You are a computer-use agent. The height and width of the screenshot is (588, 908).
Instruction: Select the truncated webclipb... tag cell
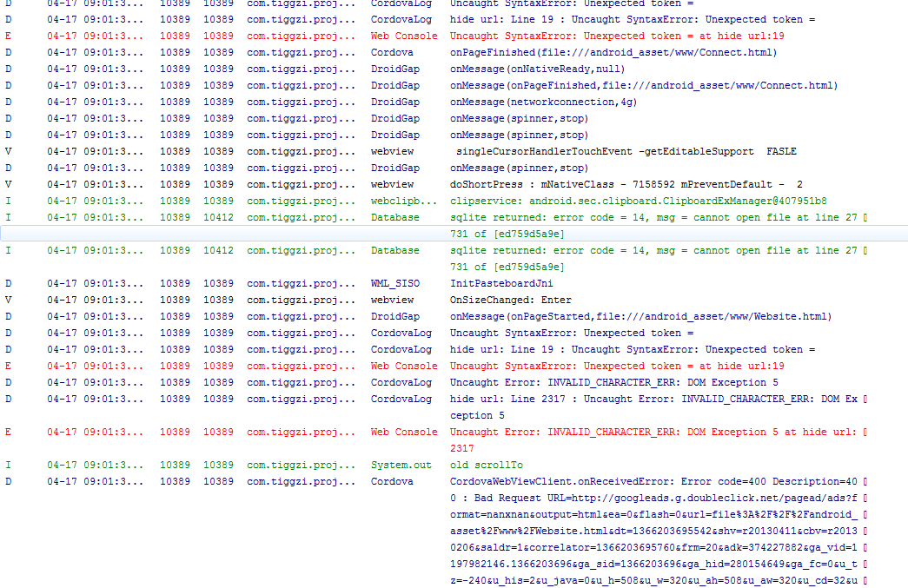[x=404, y=202]
